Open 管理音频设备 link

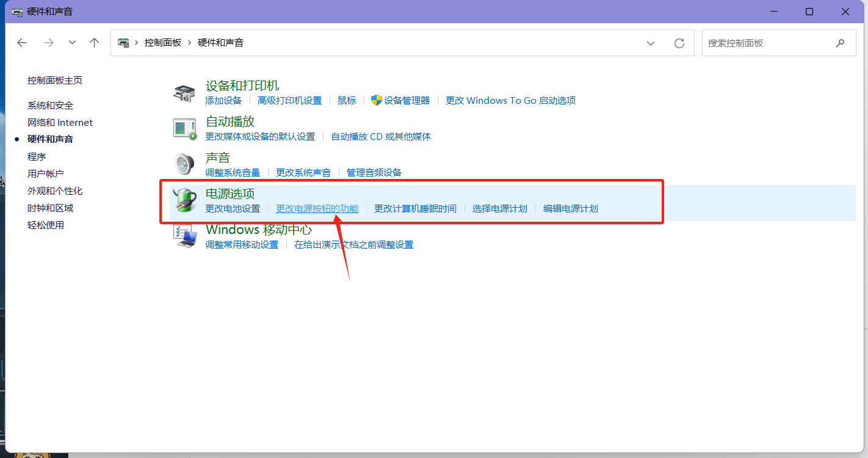[374, 173]
